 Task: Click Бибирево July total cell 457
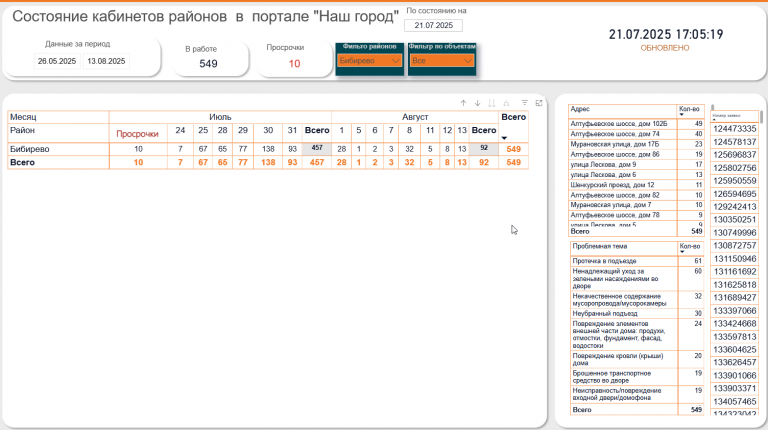pos(317,148)
